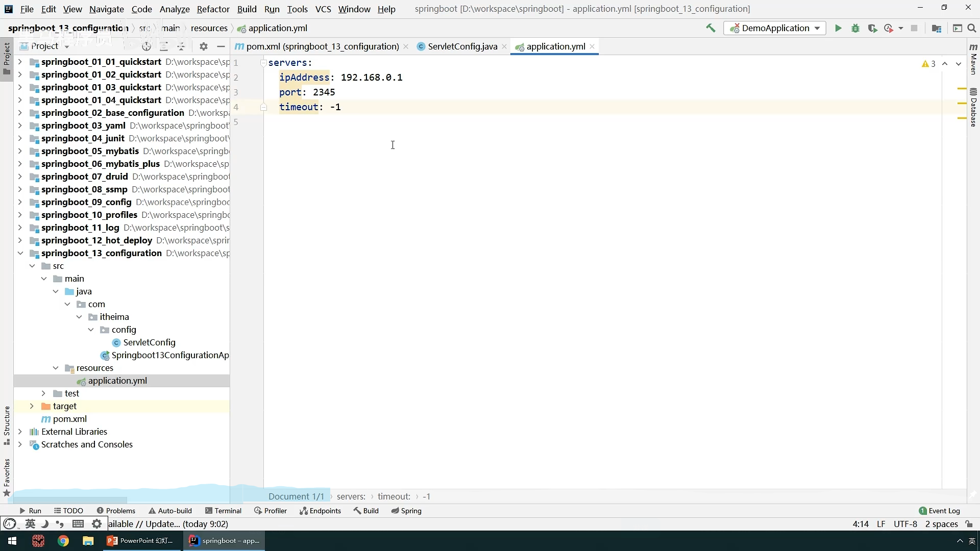Open the Refactor menu
Screen dimensions: 980x551
tap(213, 9)
